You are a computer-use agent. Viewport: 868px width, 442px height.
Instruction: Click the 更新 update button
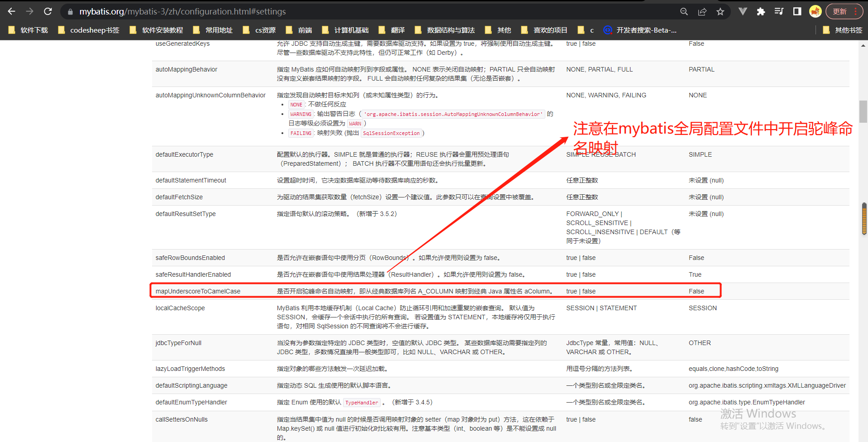pos(844,11)
